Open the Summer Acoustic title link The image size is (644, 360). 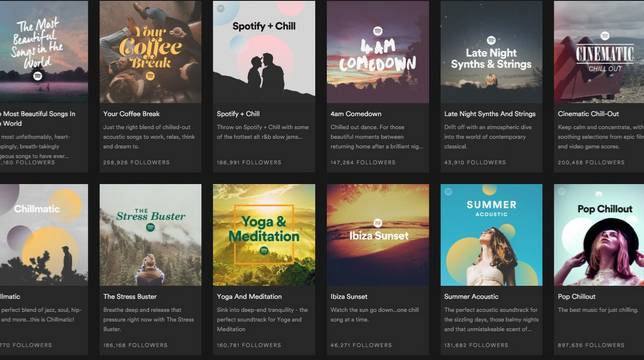(x=471, y=296)
